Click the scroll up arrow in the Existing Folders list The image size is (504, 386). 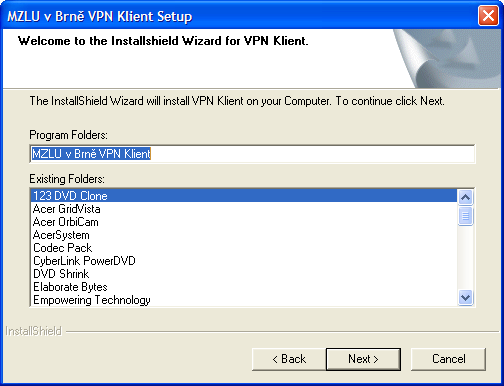(x=465, y=197)
